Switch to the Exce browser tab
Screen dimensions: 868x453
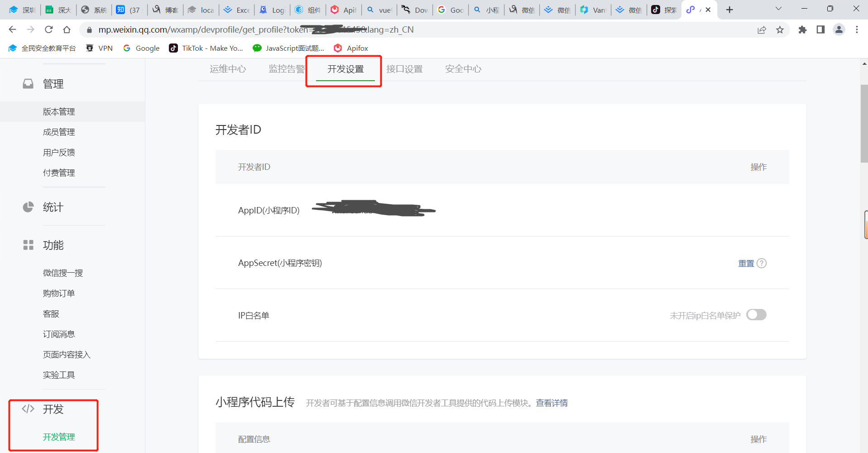point(237,10)
